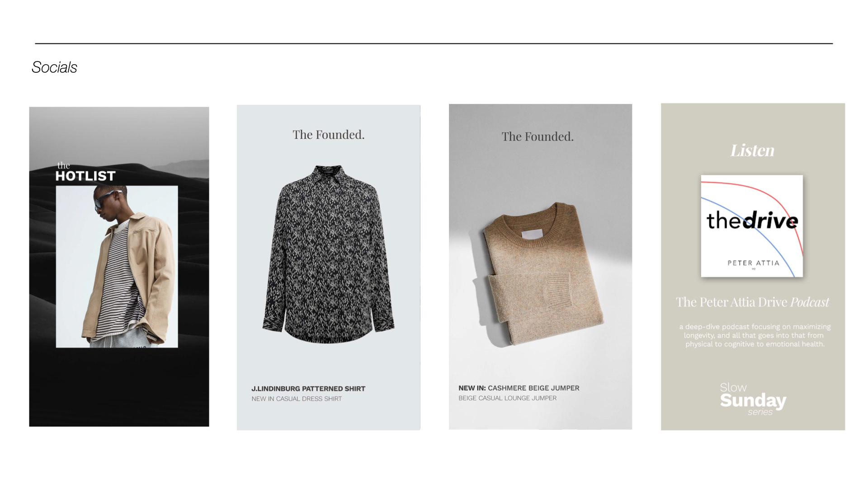
Task: Select the black patterned shirt image
Action: [x=329, y=254]
